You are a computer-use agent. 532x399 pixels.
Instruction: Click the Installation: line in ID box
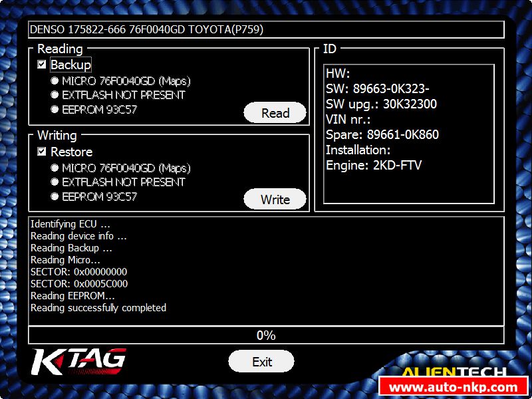[x=358, y=150]
